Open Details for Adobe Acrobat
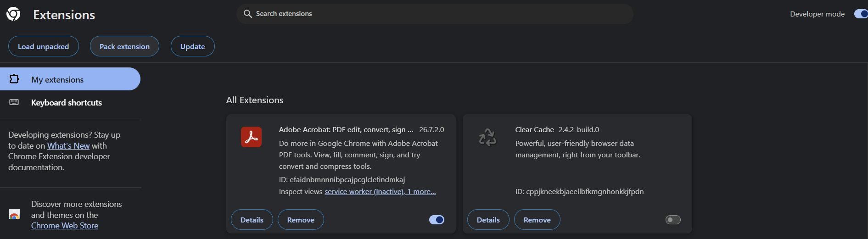 pos(252,220)
